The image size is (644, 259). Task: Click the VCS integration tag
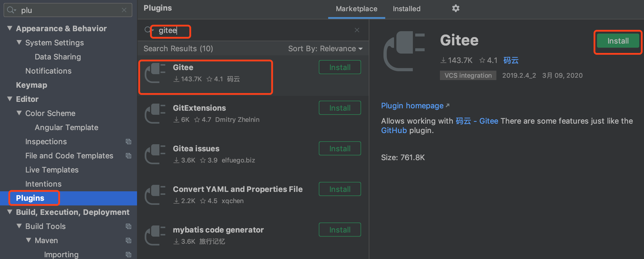click(468, 75)
